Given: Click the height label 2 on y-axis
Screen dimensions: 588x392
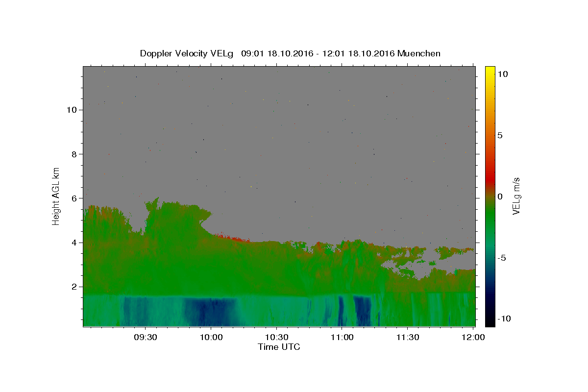Looking at the screenshot, I should [74, 287].
